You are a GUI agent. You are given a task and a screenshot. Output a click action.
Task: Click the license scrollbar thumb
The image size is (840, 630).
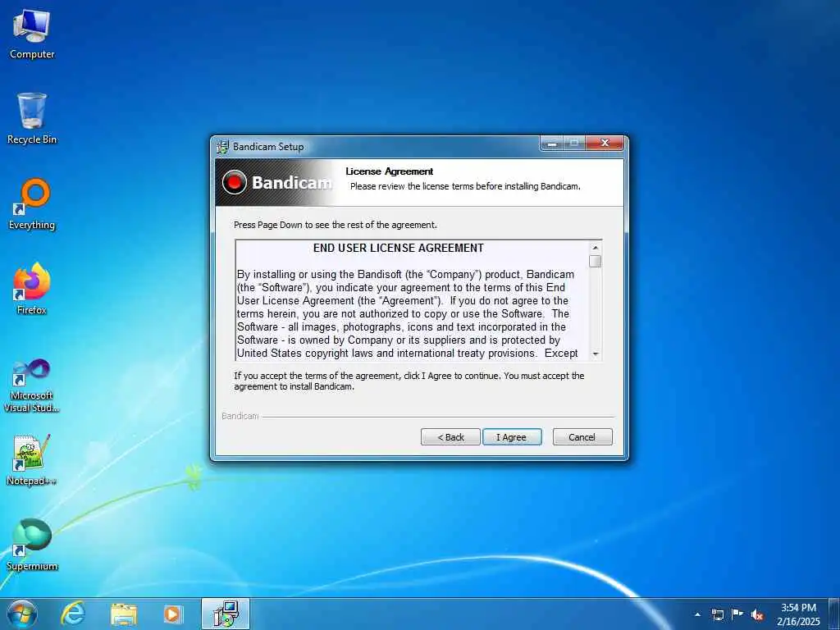596,262
